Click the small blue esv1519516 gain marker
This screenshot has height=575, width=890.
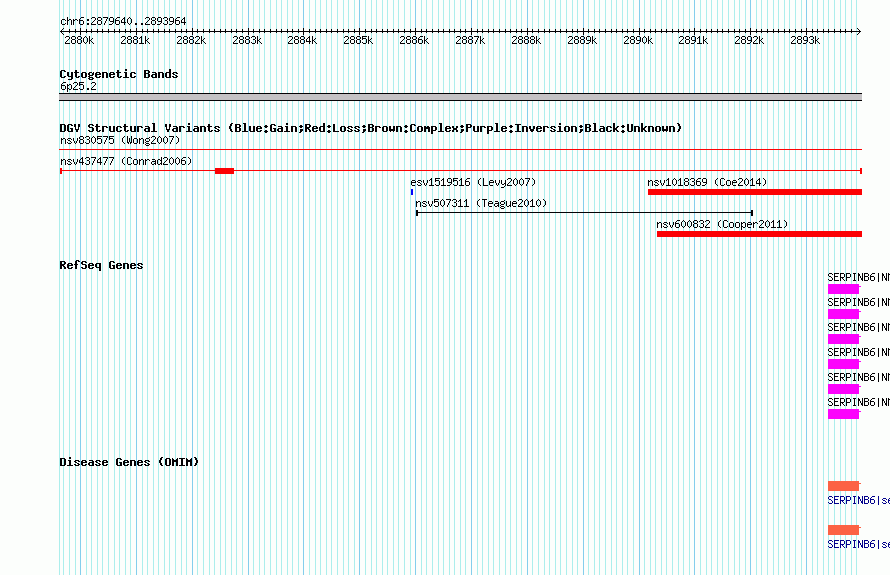tap(412, 192)
